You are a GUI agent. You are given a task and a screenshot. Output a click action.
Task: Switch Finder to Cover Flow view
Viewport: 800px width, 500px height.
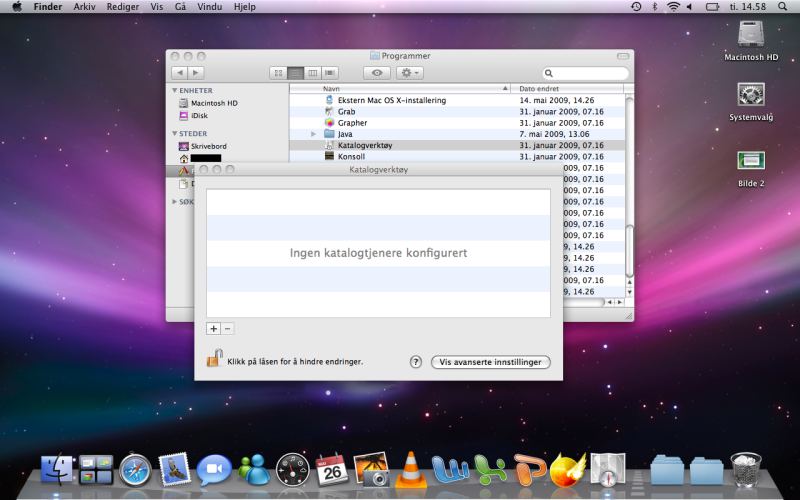[x=330, y=73]
